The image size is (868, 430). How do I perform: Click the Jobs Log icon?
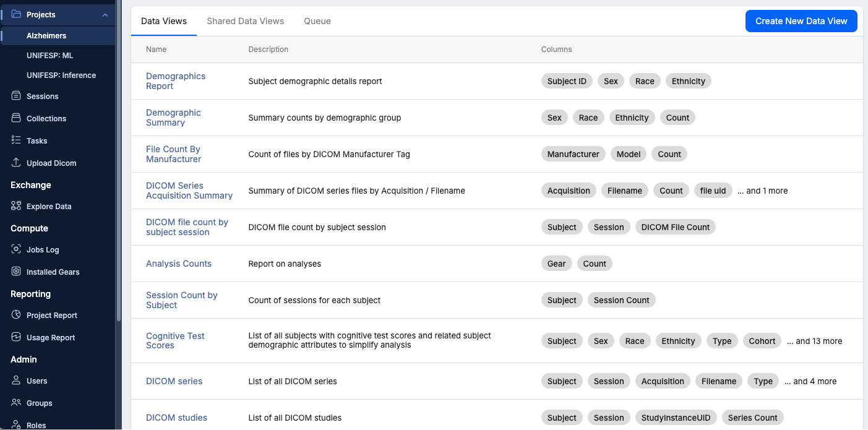(x=16, y=249)
